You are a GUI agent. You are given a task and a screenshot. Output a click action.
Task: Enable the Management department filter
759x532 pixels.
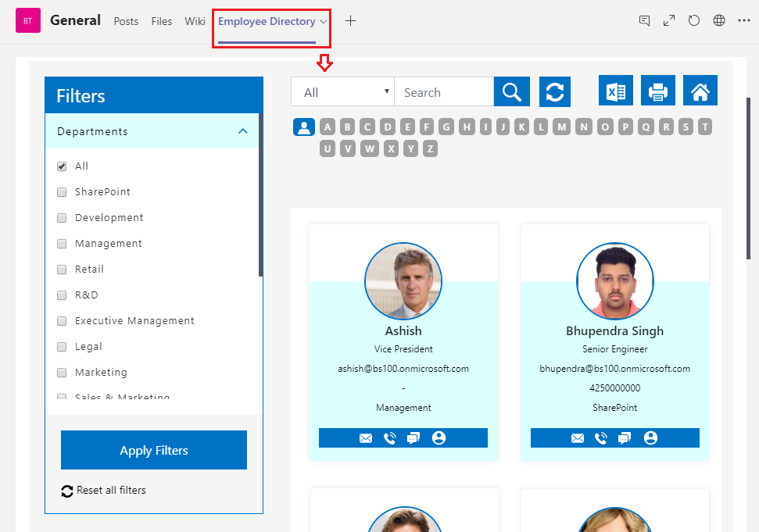(x=62, y=244)
